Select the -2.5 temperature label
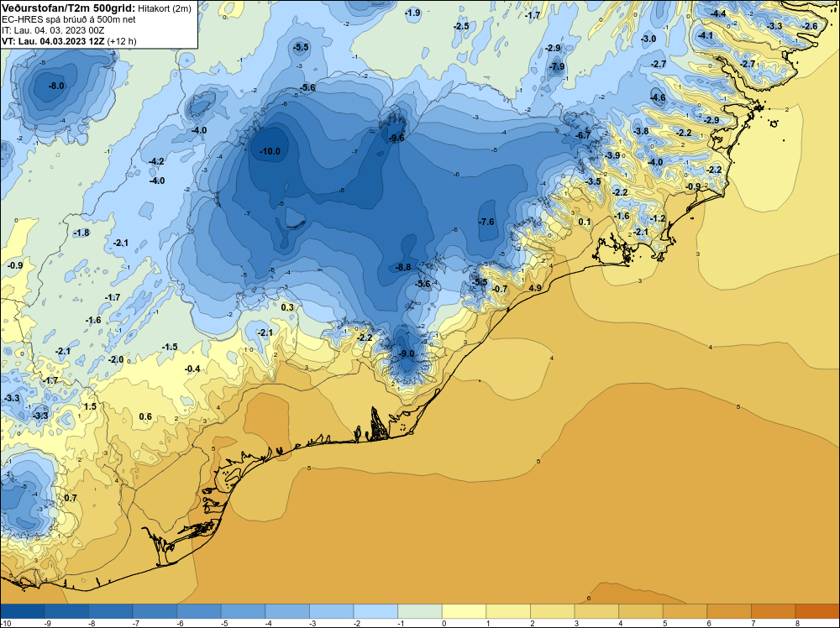Viewport: 840px width, 628px height. pyautogui.click(x=461, y=26)
